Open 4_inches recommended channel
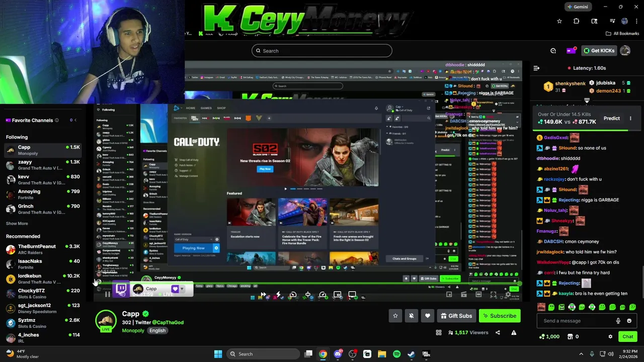 pyautogui.click(x=43, y=337)
